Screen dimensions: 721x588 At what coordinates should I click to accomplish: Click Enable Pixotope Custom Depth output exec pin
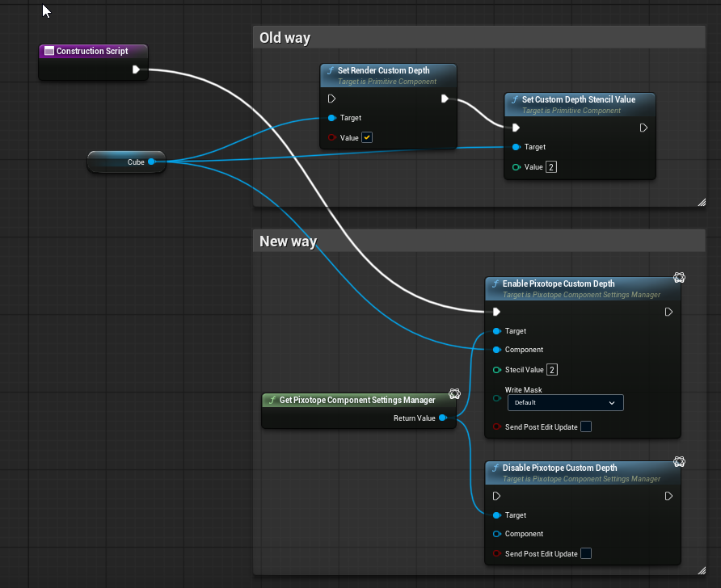[668, 312]
